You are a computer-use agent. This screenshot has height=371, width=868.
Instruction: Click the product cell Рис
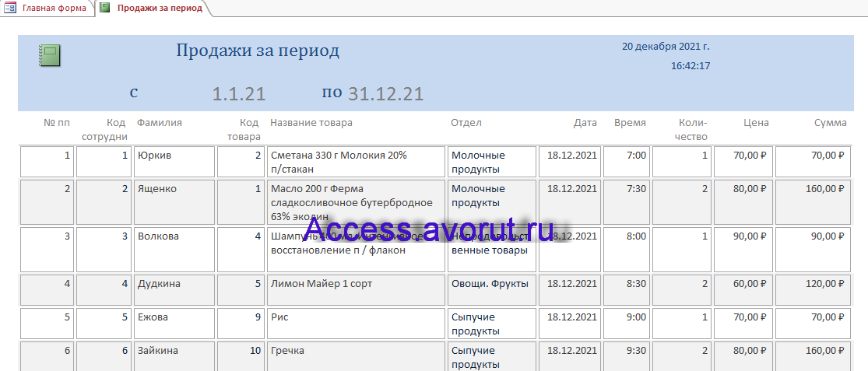click(356, 324)
